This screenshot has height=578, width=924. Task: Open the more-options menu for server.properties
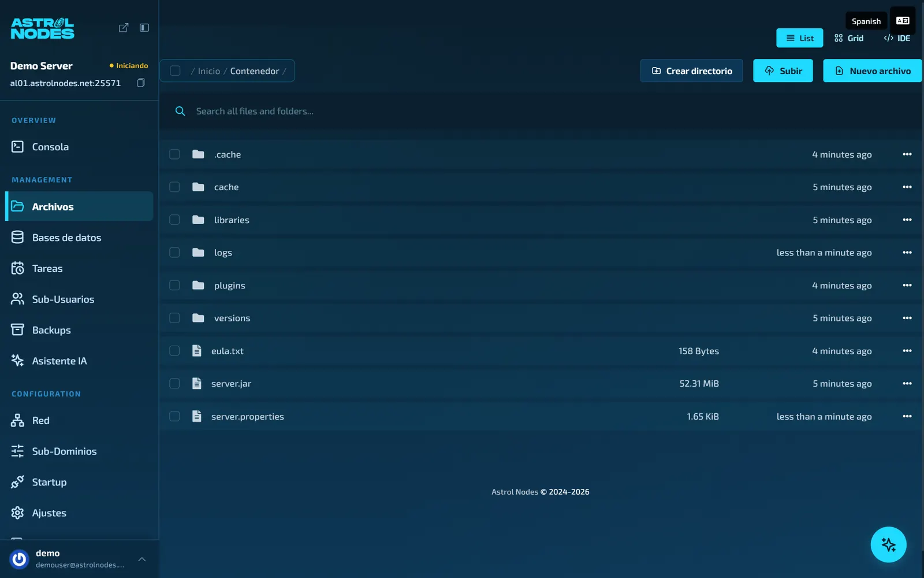point(907,416)
